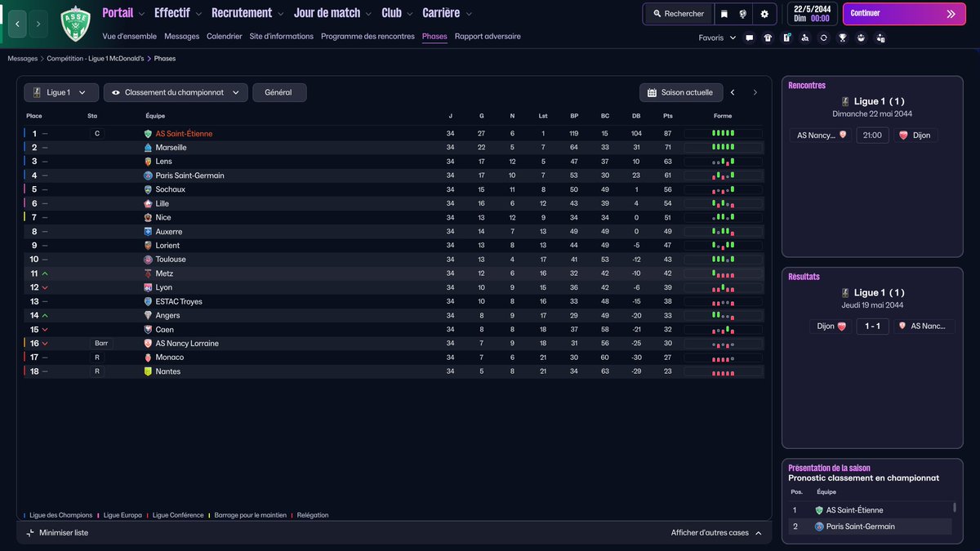980x551 pixels.
Task: Expand the Carrière menu chevron
Action: pyautogui.click(x=469, y=14)
